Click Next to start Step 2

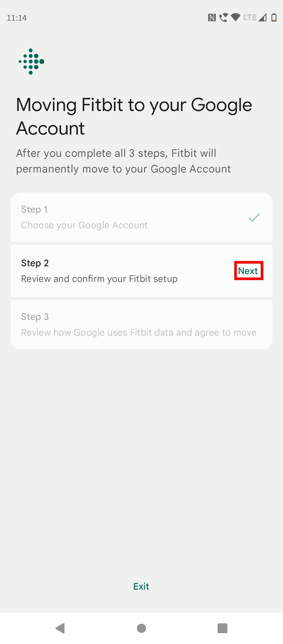(248, 271)
